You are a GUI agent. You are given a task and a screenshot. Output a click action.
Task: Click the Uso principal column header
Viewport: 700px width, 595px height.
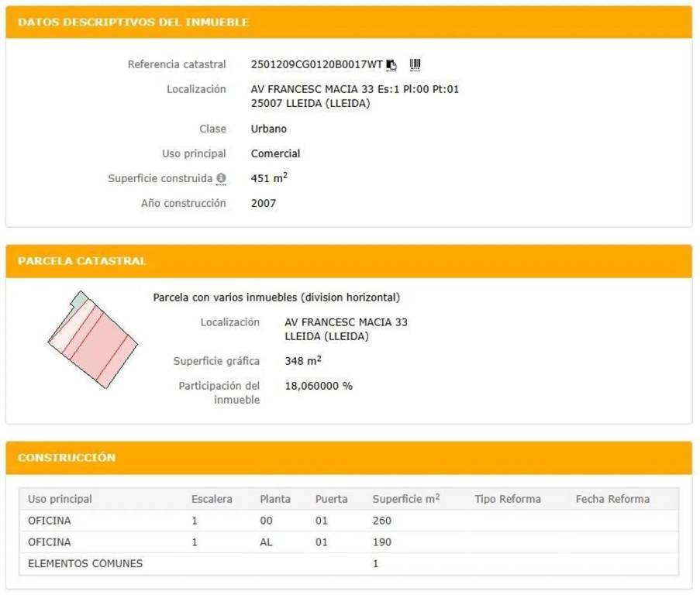click(x=60, y=499)
